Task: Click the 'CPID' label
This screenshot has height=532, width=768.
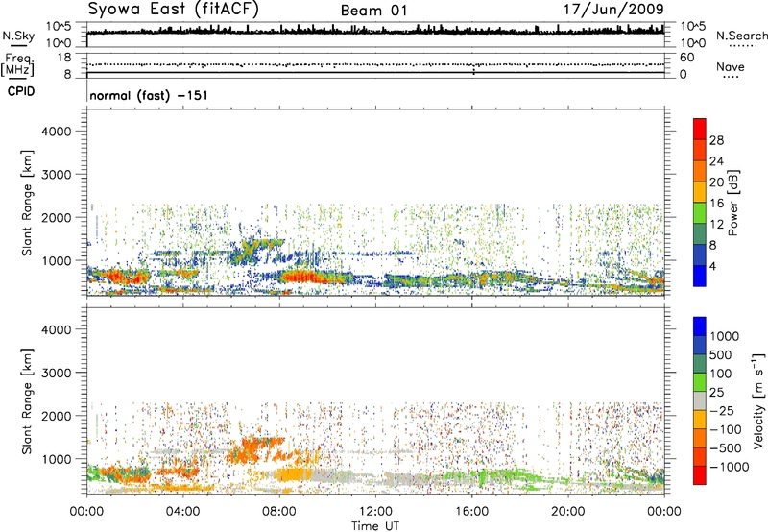Action: [x=21, y=91]
